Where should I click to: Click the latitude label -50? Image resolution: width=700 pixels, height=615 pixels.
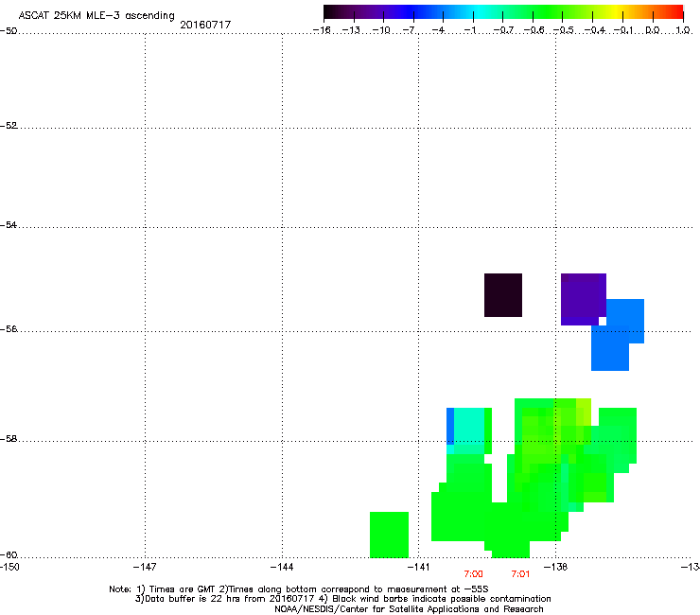tap(9, 31)
